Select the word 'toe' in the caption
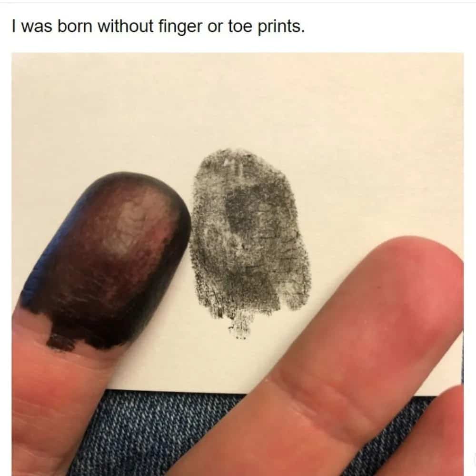Viewport: 476px width, 476px height. coord(240,27)
